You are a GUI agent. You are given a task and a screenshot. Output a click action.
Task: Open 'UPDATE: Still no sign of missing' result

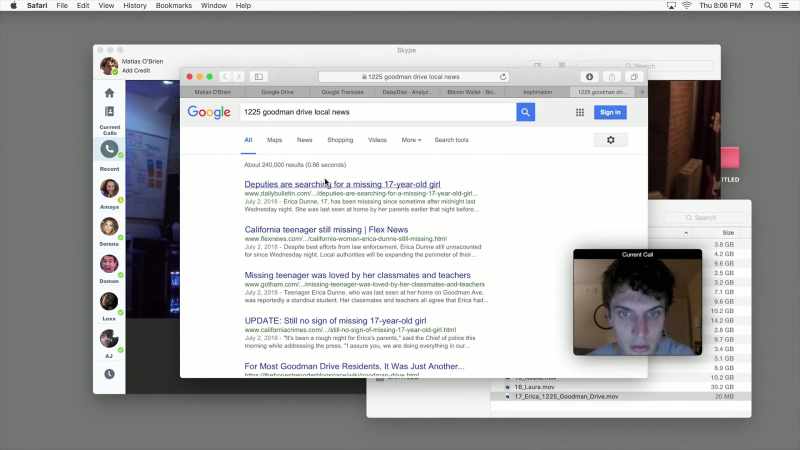[x=335, y=320]
